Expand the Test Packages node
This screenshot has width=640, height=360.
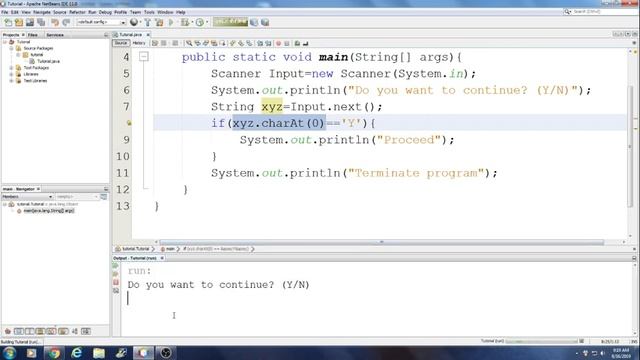point(11,68)
